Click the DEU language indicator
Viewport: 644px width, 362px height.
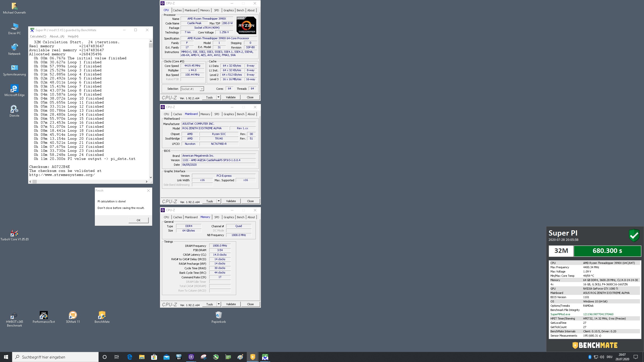point(610,357)
